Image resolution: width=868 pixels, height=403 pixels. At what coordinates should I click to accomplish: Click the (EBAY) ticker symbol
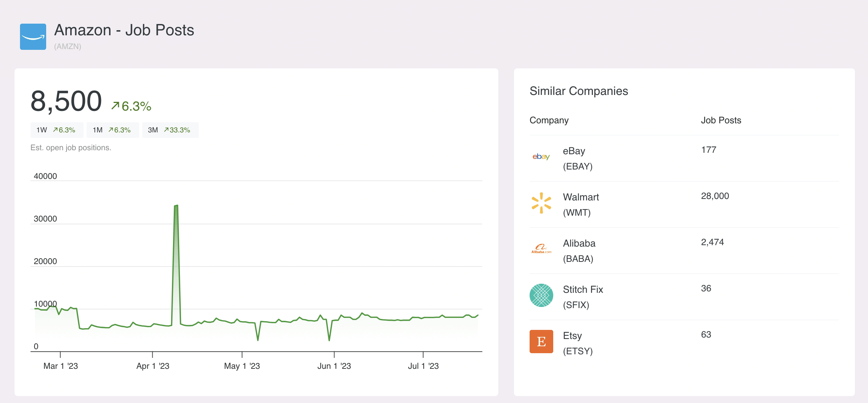coord(578,166)
